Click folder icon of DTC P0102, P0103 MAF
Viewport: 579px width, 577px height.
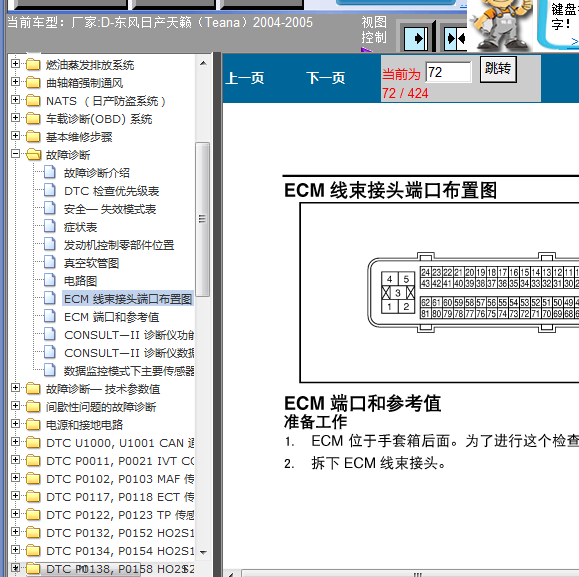click(x=33, y=479)
